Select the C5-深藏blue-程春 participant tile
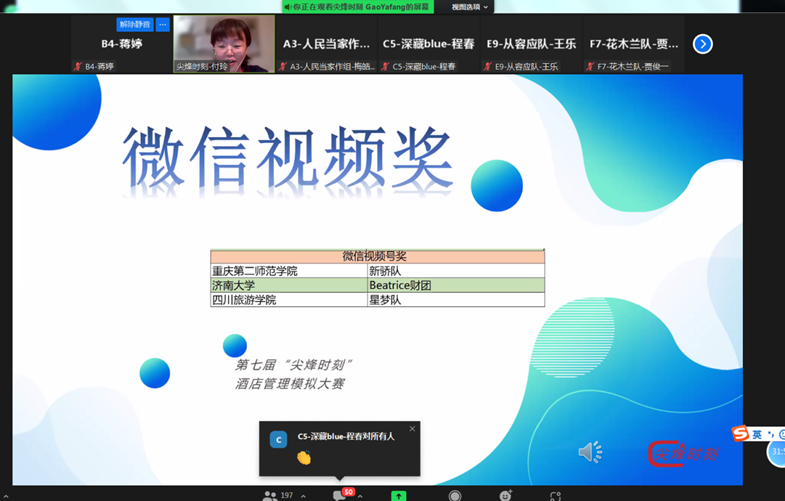The height and width of the screenshot is (501, 785). 428,44
